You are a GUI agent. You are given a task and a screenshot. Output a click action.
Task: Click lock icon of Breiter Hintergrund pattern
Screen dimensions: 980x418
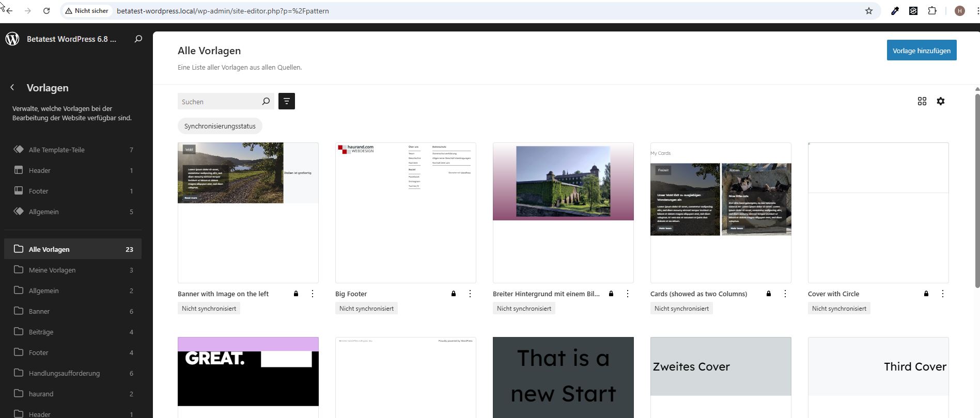coord(611,294)
